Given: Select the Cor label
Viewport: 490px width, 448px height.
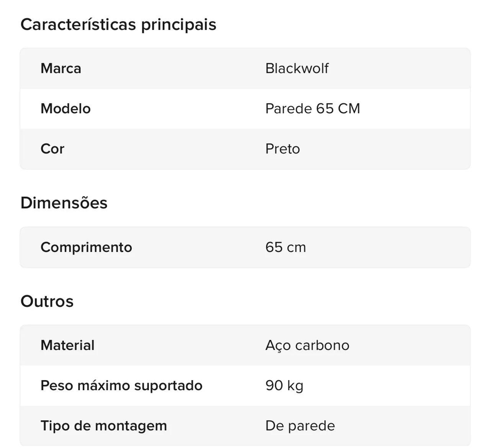Looking at the screenshot, I should pos(52,149).
